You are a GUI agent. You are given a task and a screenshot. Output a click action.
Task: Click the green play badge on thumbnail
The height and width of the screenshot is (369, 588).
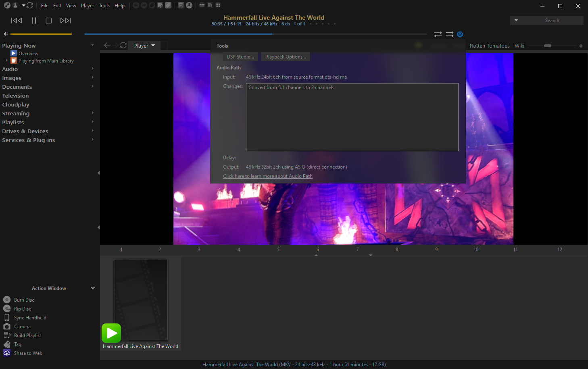pos(111,333)
